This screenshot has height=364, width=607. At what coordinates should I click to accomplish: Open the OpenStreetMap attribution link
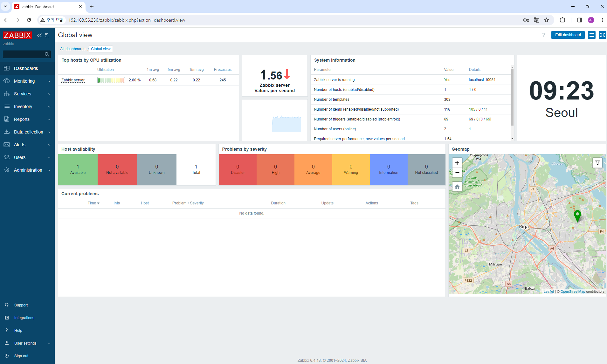click(573, 292)
